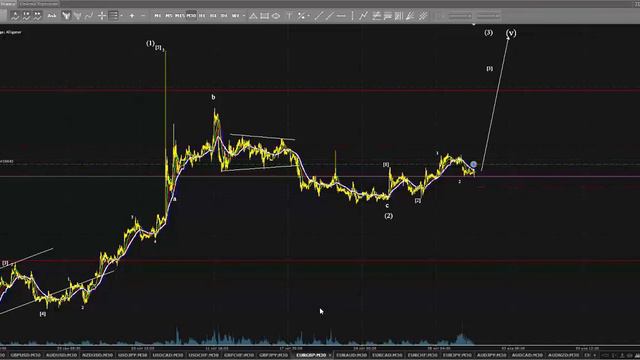
Task: Open the EURCHF,M30 chart tab
Action: [422, 356]
